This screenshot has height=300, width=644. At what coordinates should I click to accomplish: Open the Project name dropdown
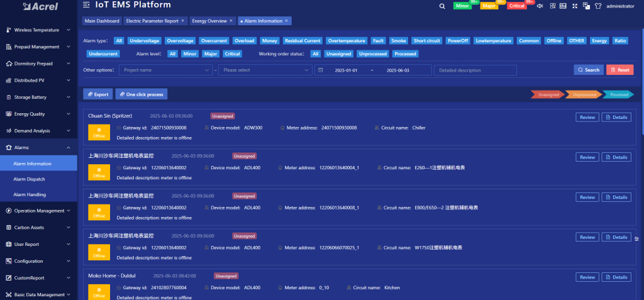click(165, 70)
